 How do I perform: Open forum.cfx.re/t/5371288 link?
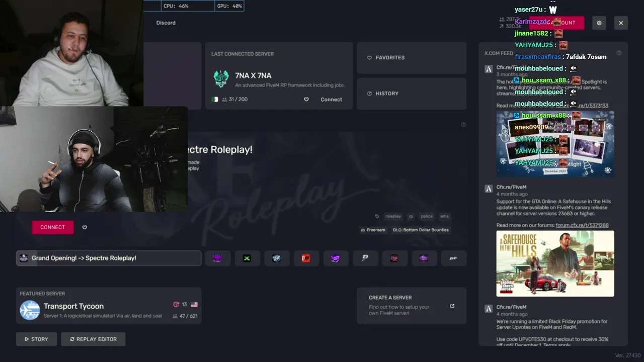pos(582,225)
